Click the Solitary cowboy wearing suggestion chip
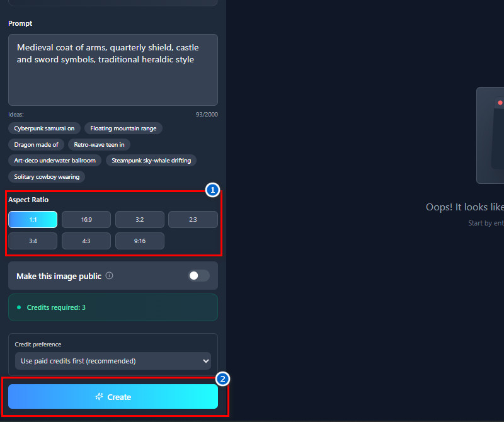 46,176
